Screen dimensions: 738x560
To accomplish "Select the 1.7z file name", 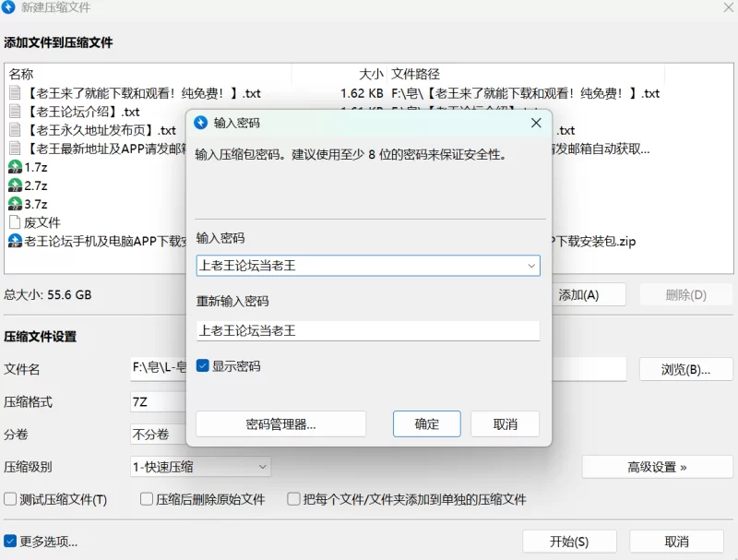I will coord(36,167).
